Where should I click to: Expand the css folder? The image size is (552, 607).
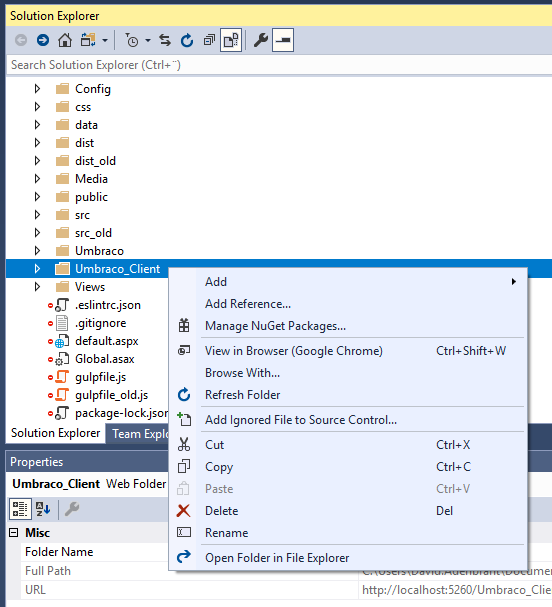(38, 106)
